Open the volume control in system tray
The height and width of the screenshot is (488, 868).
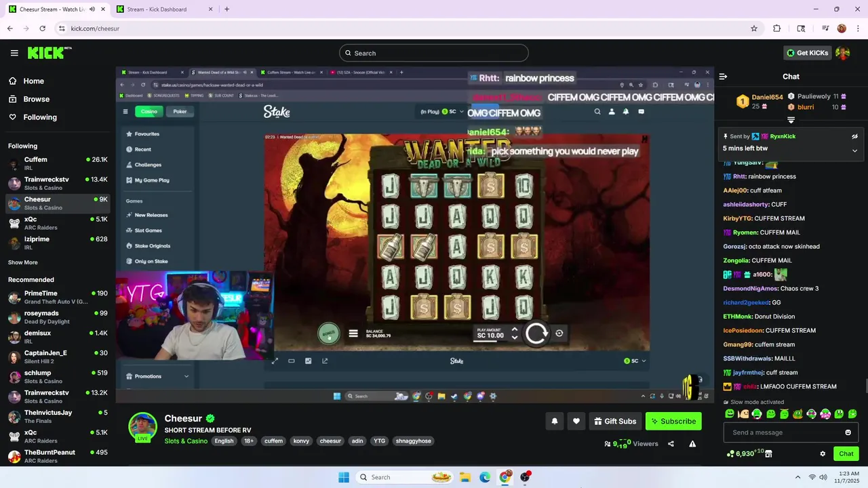click(x=823, y=477)
